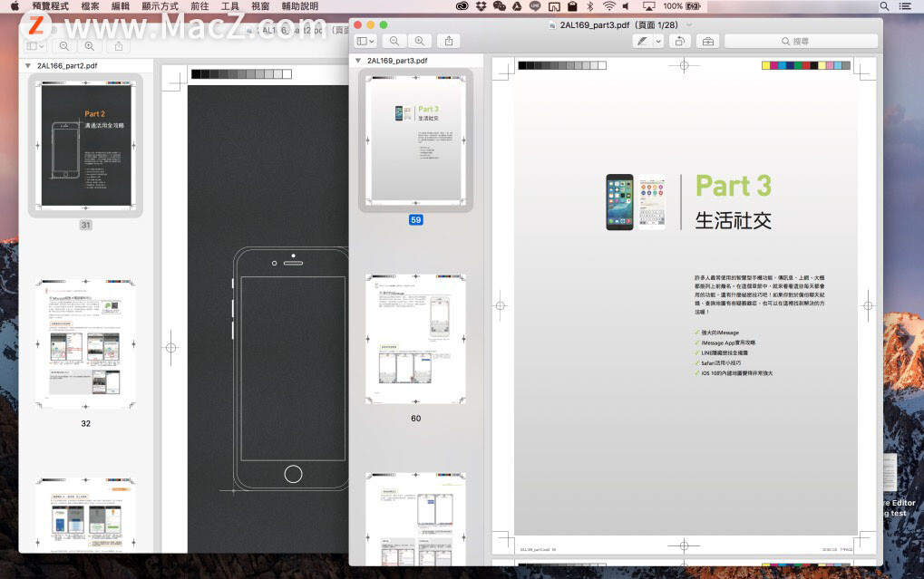924x579 pixels.
Task: Zoom out in the background part2 window
Action: point(64,46)
